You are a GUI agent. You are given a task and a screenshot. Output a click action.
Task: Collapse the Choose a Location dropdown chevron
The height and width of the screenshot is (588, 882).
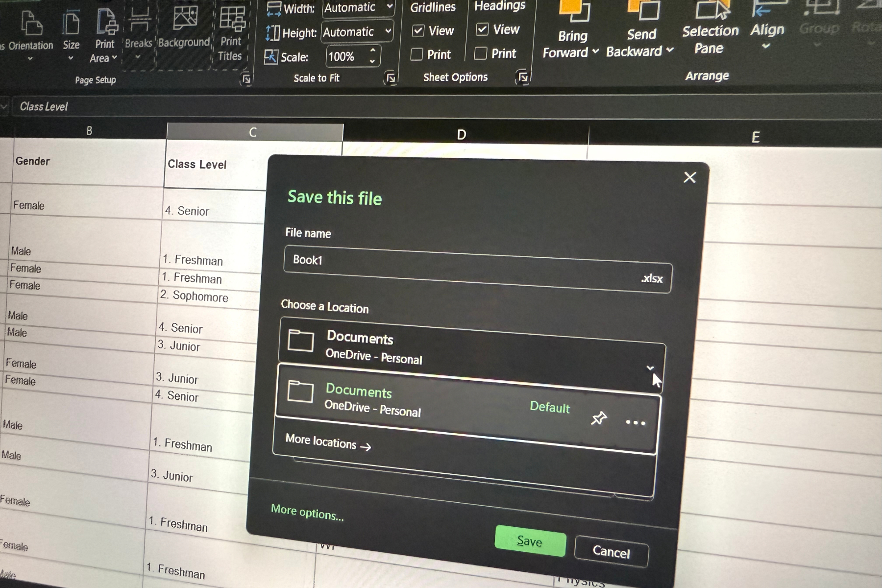(650, 367)
